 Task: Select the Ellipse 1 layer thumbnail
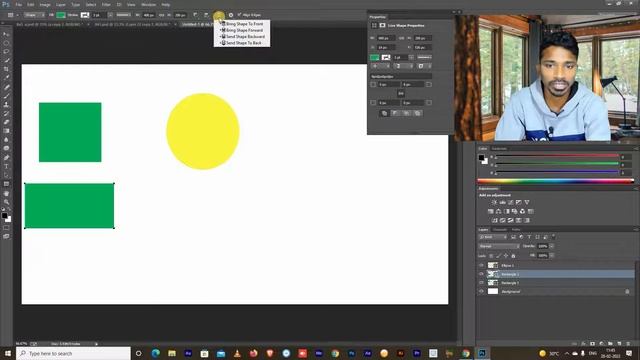tap(493, 265)
